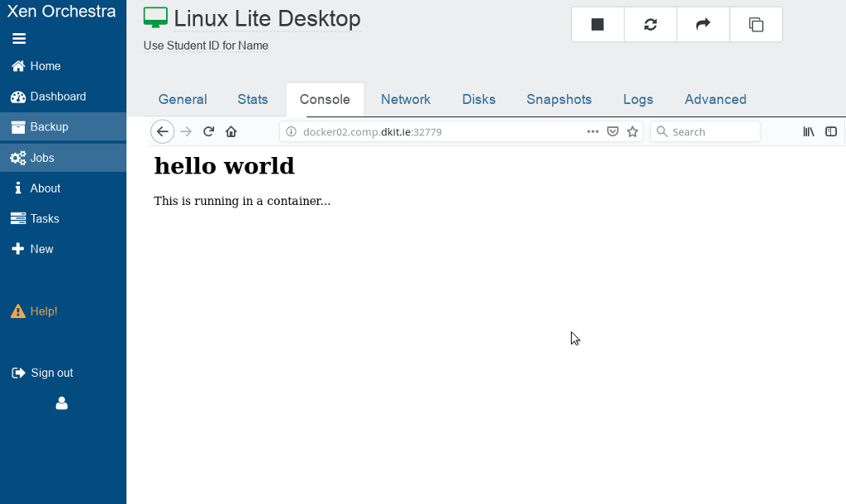Switch to the Network tab
This screenshot has height=504, width=846.
coord(406,99)
